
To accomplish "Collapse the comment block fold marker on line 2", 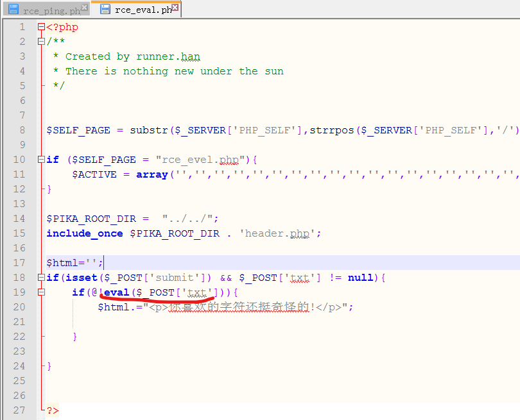I will (x=42, y=42).
